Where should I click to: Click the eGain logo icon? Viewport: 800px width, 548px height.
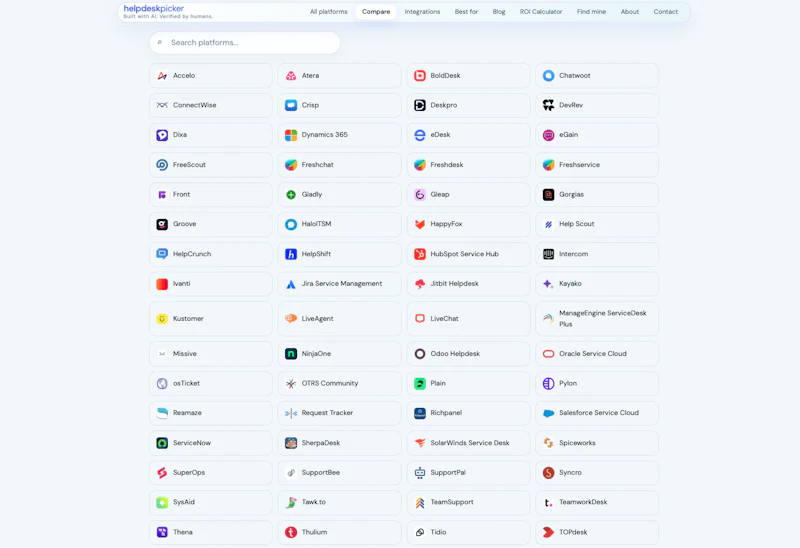click(x=548, y=135)
